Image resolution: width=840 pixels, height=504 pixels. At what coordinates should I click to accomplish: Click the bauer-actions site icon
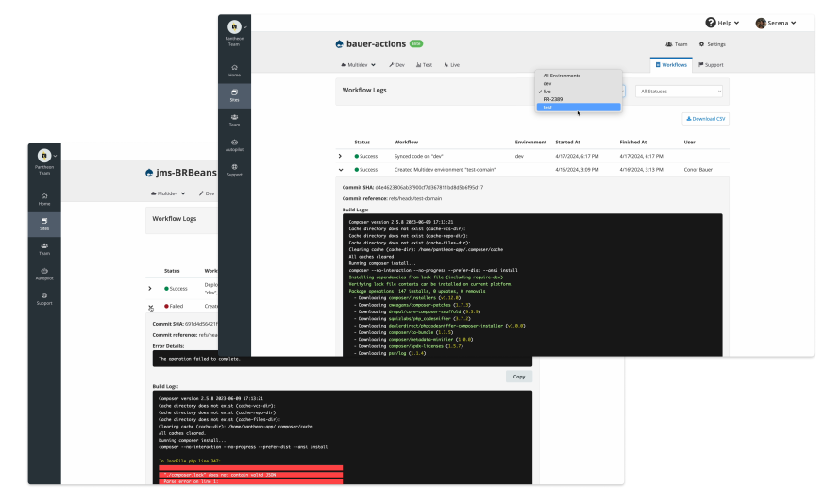tap(339, 44)
